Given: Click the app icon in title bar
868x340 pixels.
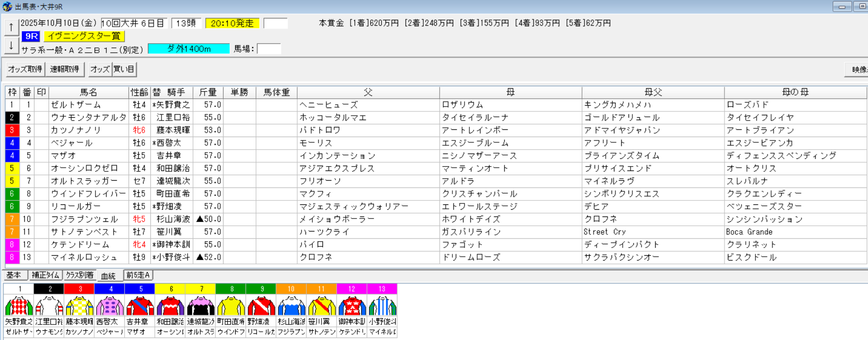Looking at the screenshot, I should pyautogui.click(x=7, y=7).
